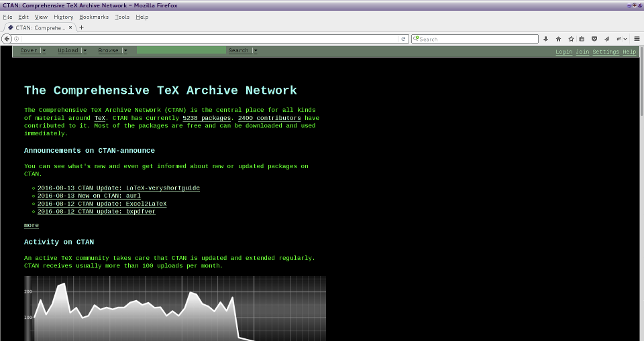Click 'Announcements on CTAN-announce' heading
644x341 pixels.
pyautogui.click(x=89, y=151)
